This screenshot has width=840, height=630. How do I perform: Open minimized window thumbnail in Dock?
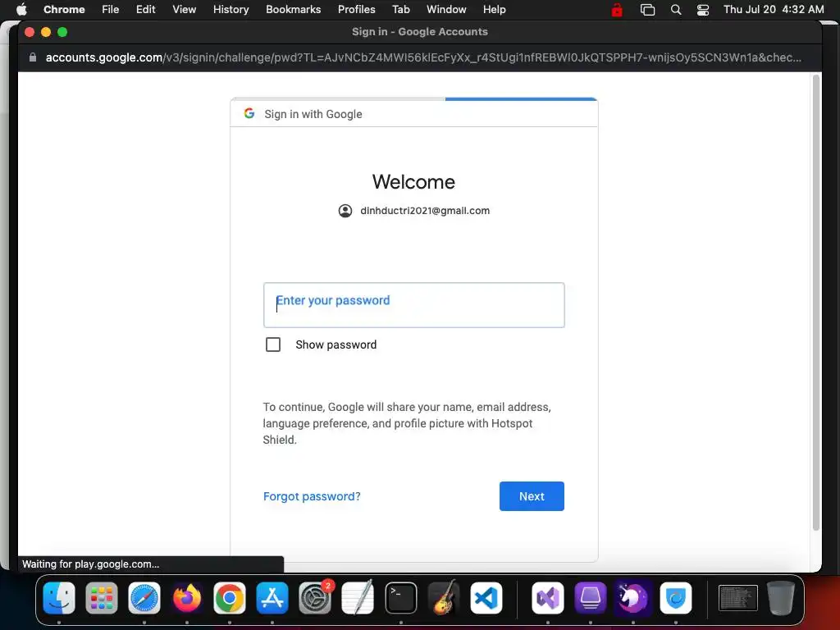coord(737,598)
